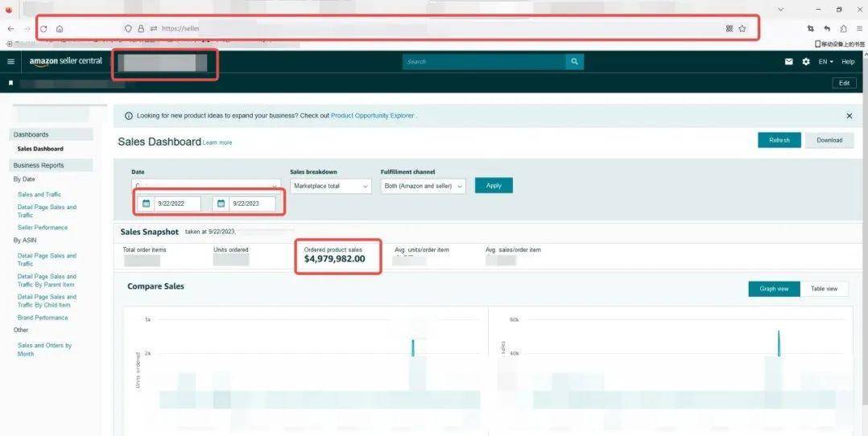This screenshot has height=436, width=868.
Task: Click the Avg. sales/order item label
Action: click(x=513, y=249)
